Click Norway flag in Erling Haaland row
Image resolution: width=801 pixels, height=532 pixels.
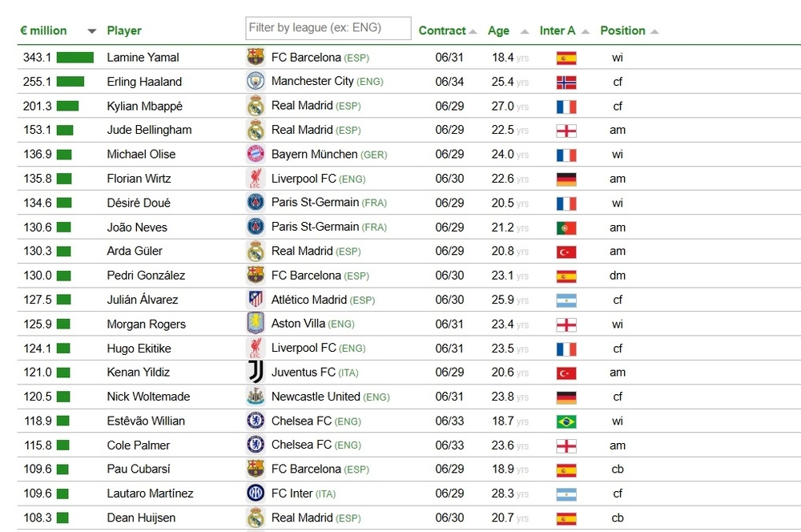coord(566,83)
